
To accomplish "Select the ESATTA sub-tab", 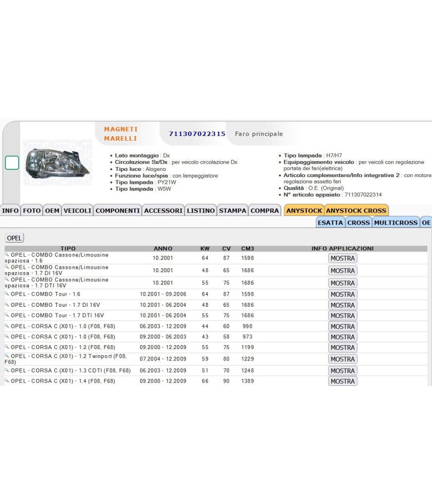I will pyautogui.click(x=330, y=222).
